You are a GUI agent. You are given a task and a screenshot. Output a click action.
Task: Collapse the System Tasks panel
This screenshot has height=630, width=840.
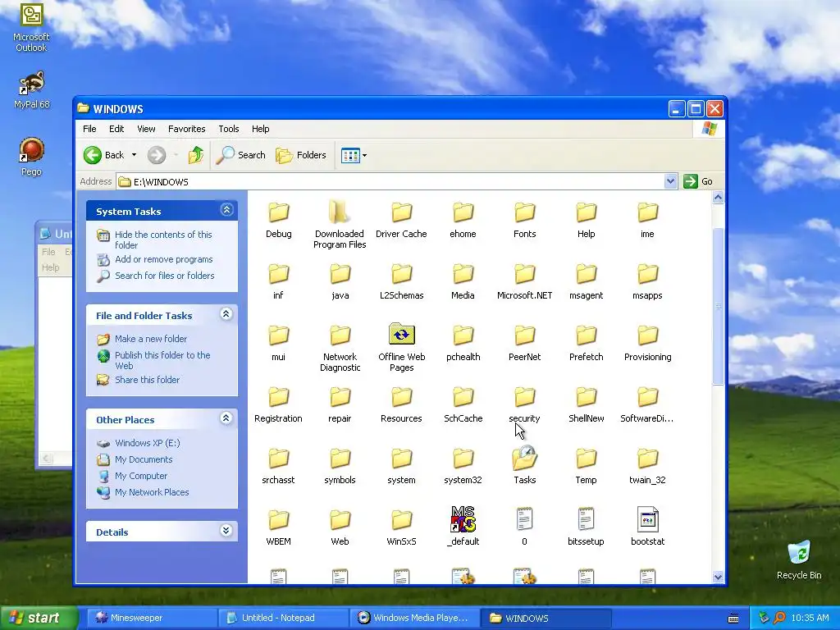point(226,209)
